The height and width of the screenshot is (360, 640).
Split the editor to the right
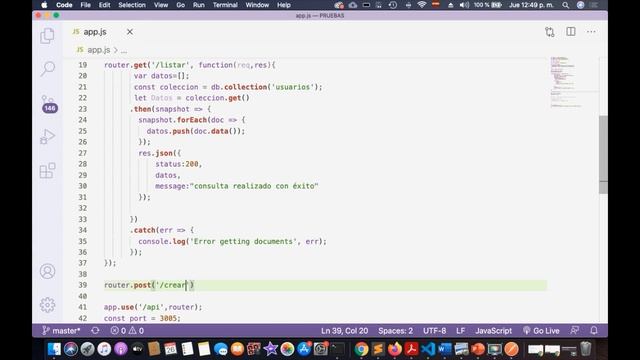click(x=571, y=31)
